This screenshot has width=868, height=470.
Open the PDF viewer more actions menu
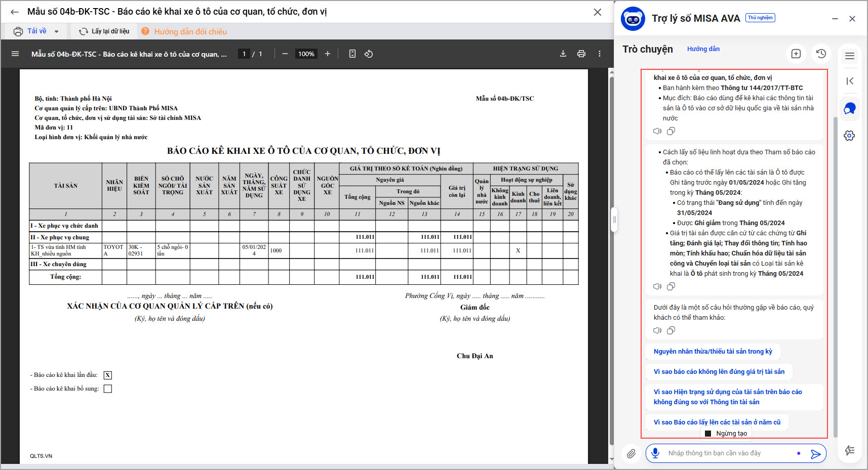point(600,54)
